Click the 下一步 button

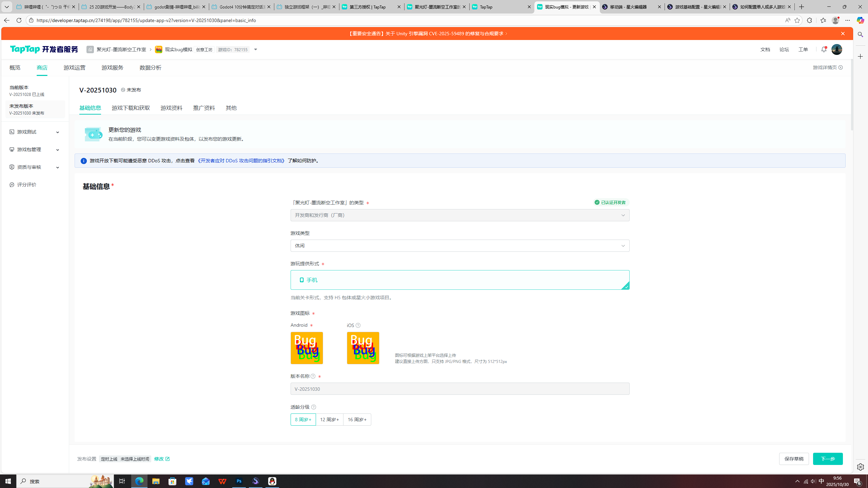pos(827,459)
